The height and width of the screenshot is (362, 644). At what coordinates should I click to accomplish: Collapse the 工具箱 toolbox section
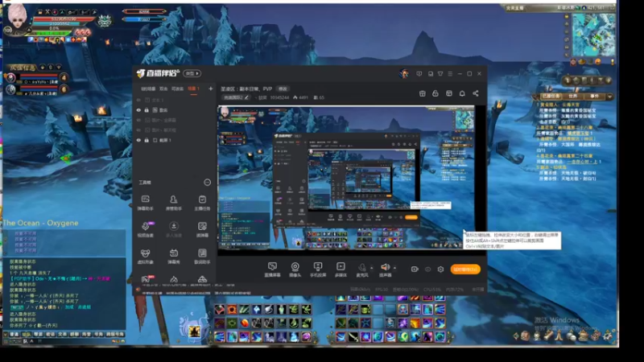208,183
